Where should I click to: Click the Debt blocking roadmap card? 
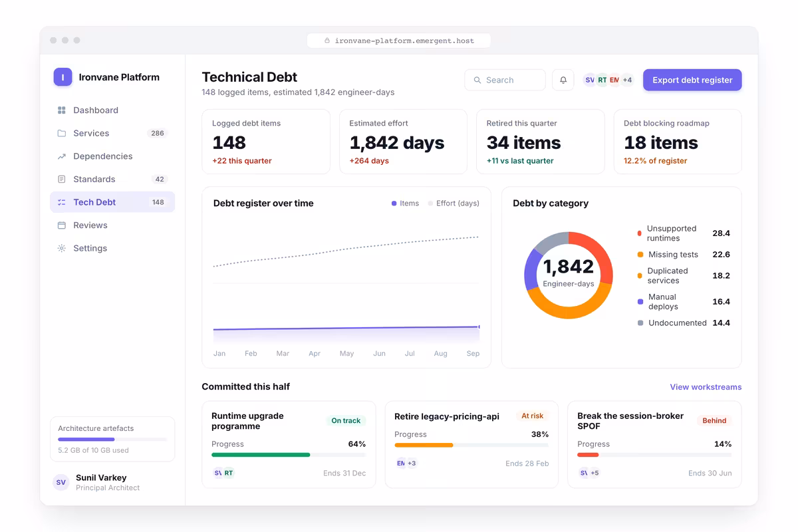[x=678, y=142]
